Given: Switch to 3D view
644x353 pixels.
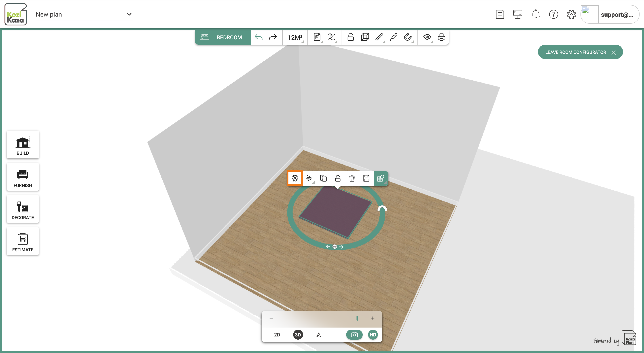Looking at the screenshot, I should point(298,335).
